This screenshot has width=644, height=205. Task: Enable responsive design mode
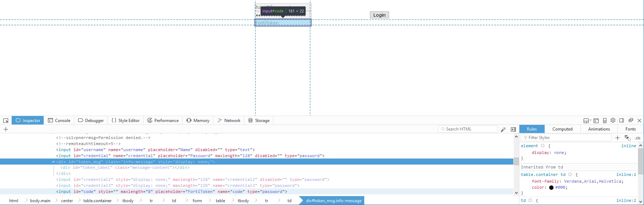pyautogui.click(x=605, y=121)
